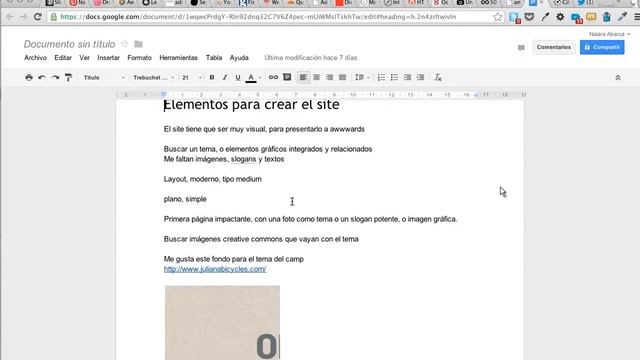Rename the title Documento sin título
The width and height of the screenshot is (640, 360).
(x=69, y=44)
